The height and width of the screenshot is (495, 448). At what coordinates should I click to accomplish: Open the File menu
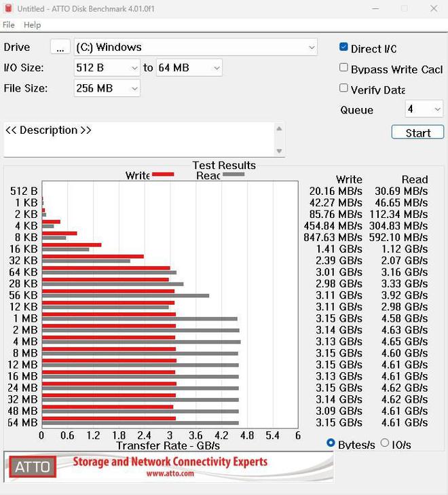(x=9, y=25)
